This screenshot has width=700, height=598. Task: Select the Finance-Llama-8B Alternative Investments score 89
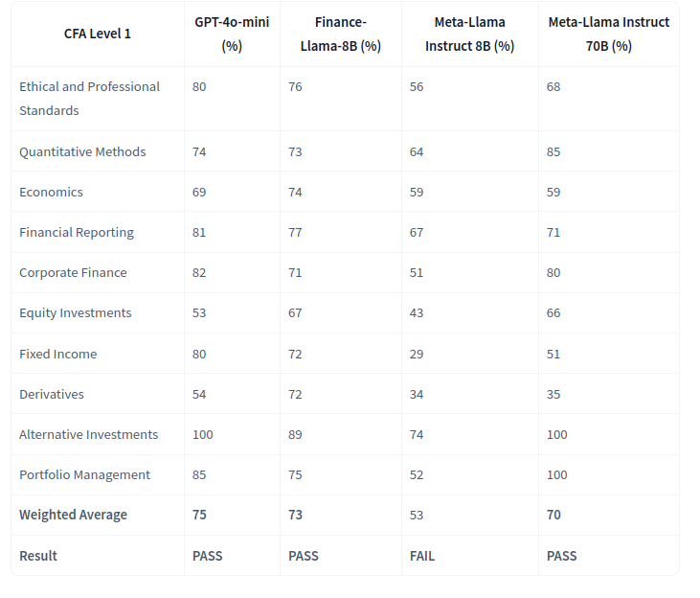pos(295,434)
